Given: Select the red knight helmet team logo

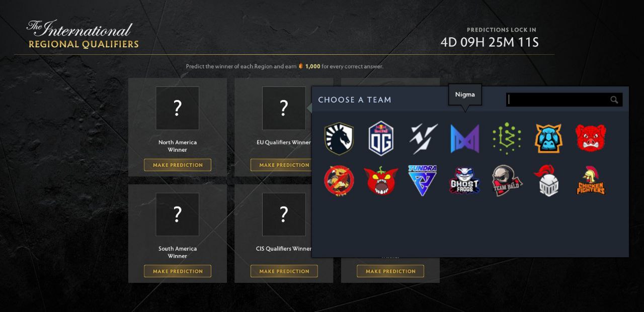Looking at the screenshot, I should point(547,181).
